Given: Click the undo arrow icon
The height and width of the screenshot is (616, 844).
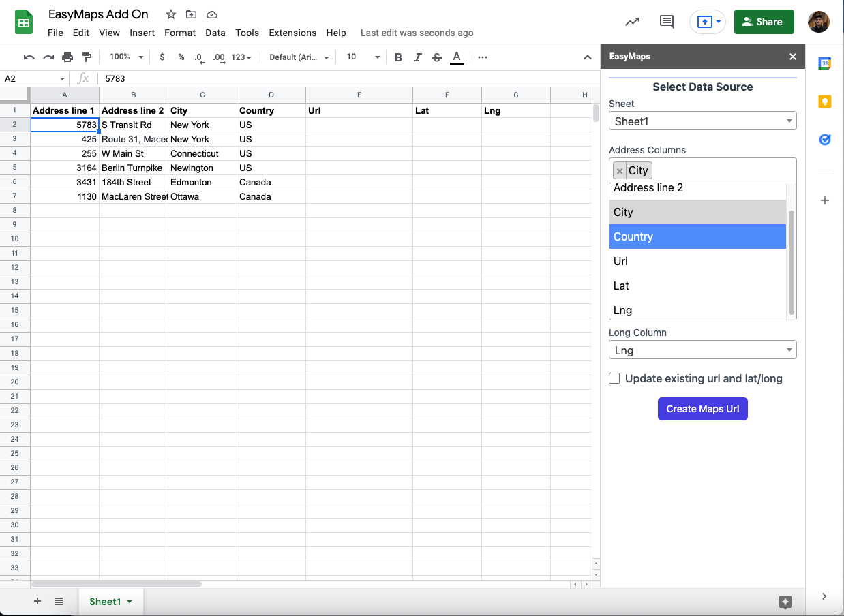Looking at the screenshot, I should [x=29, y=57].
